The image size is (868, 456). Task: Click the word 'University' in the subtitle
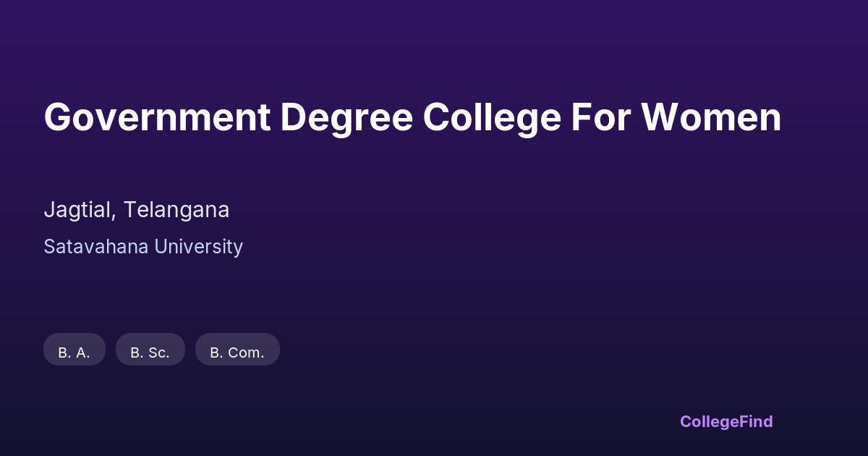click(199, 247)
